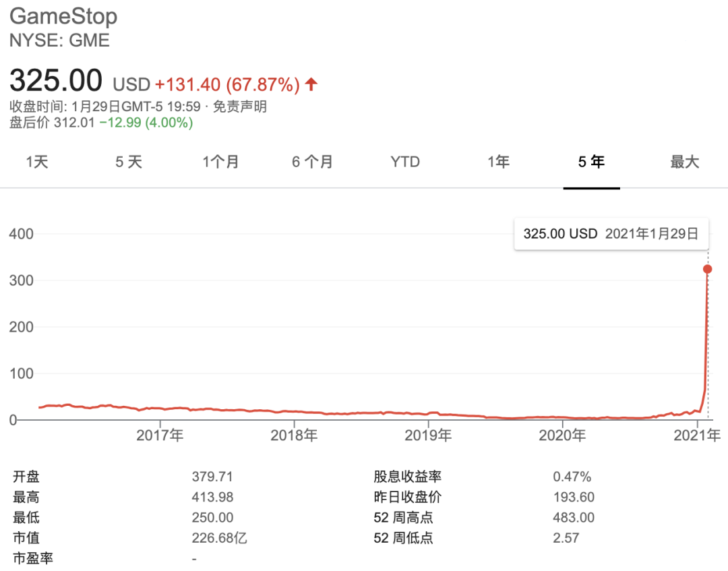The width and height of the screenshot is (728, 571).
Task: Click the 52 周高点 value 483.00
Action: 574,518
